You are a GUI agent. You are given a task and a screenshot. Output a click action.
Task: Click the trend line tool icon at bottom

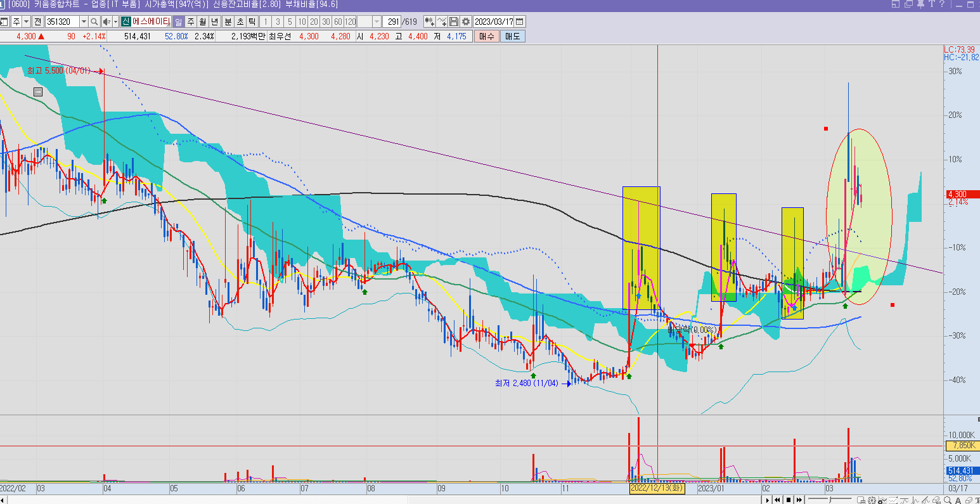[925, 500]
